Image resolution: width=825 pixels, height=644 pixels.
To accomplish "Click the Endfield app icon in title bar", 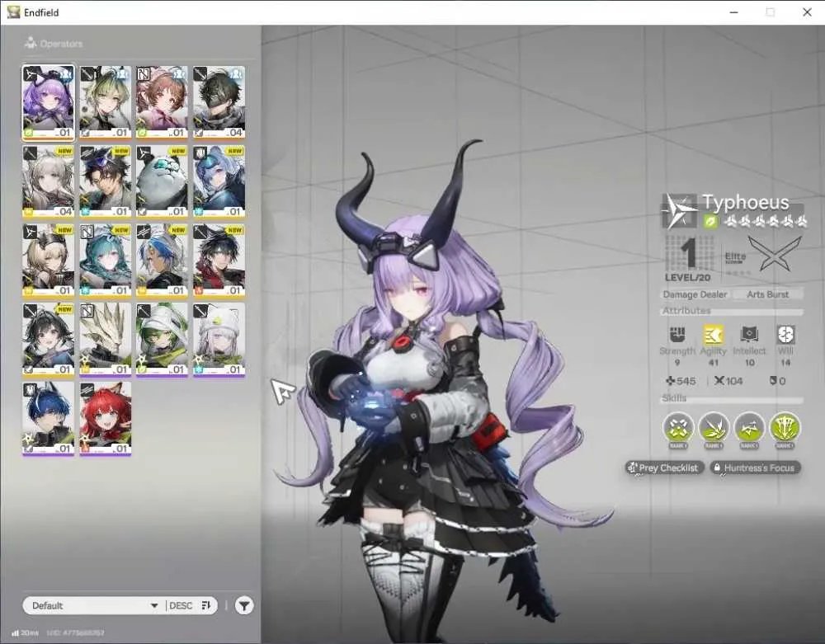I will pyautogui.click(x=14, y=12).
